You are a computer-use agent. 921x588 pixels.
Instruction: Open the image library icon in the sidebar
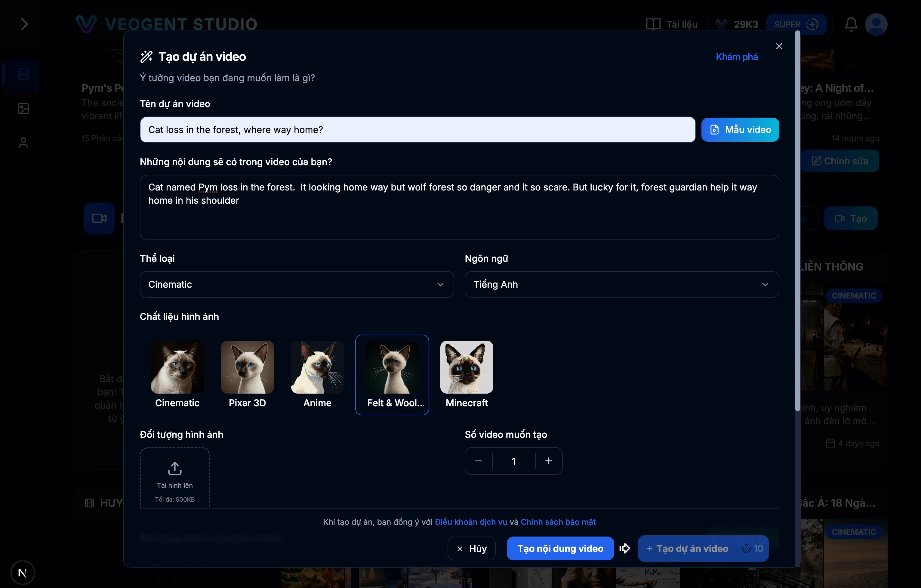23,108
